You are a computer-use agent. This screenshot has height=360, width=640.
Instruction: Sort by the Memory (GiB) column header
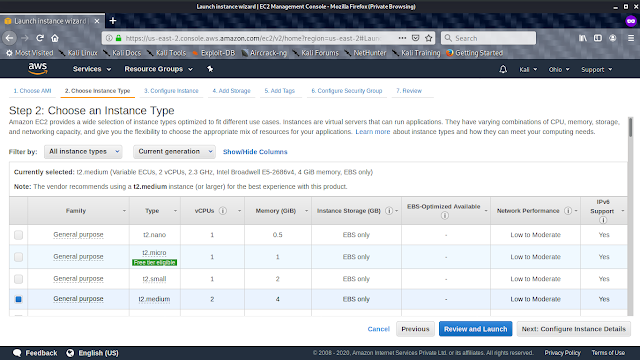pos(278,211)
